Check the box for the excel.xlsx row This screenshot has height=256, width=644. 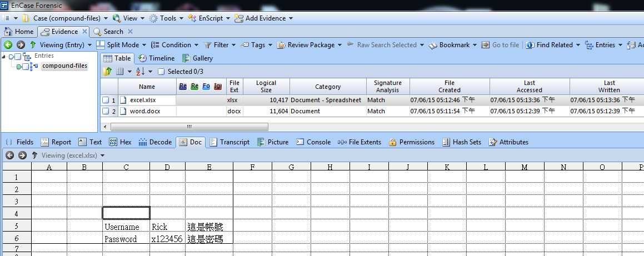coord(106,100)
